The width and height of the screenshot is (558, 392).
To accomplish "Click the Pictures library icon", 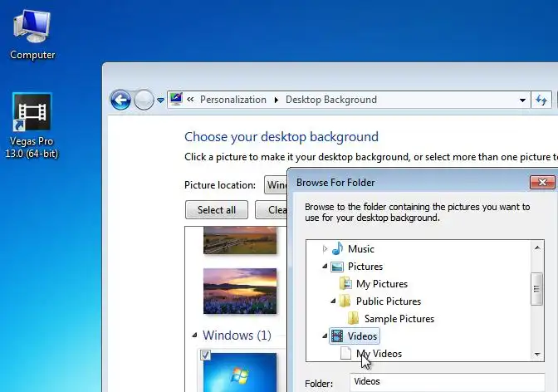I will pyautogui.click(x=337, y=267).
